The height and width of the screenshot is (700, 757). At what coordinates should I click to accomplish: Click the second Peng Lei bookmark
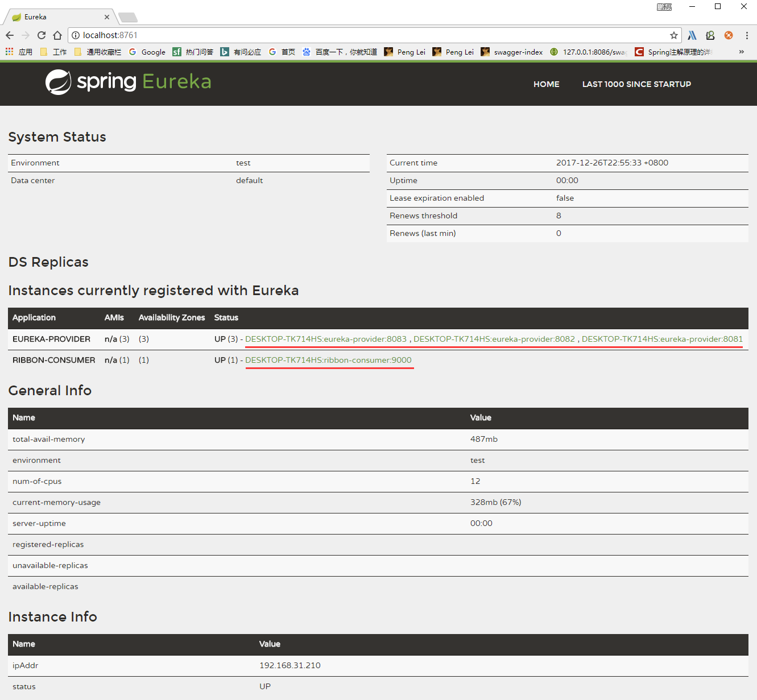(x=453, y=52)
